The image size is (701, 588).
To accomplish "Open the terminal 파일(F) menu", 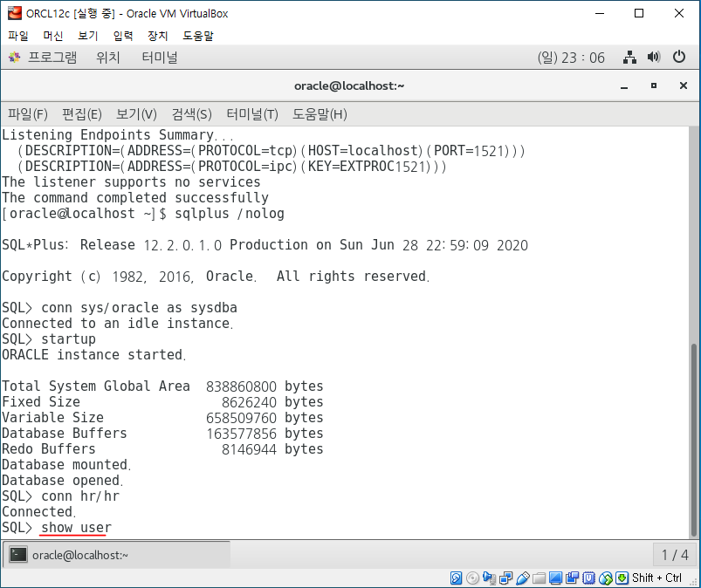I will click(x=28, y=114).
